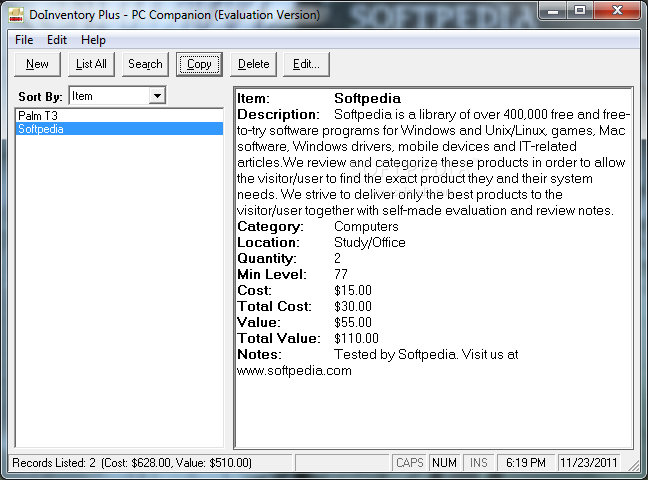Click the List All button
Image resolution: width=648 pixels, height=480 pixels.
tap(91, 64)
